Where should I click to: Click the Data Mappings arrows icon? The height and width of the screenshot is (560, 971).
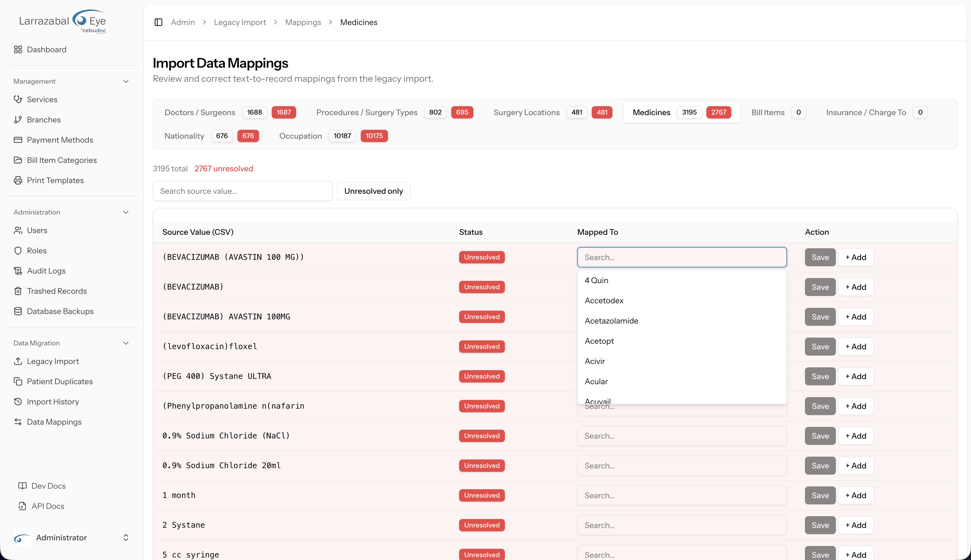18,422
